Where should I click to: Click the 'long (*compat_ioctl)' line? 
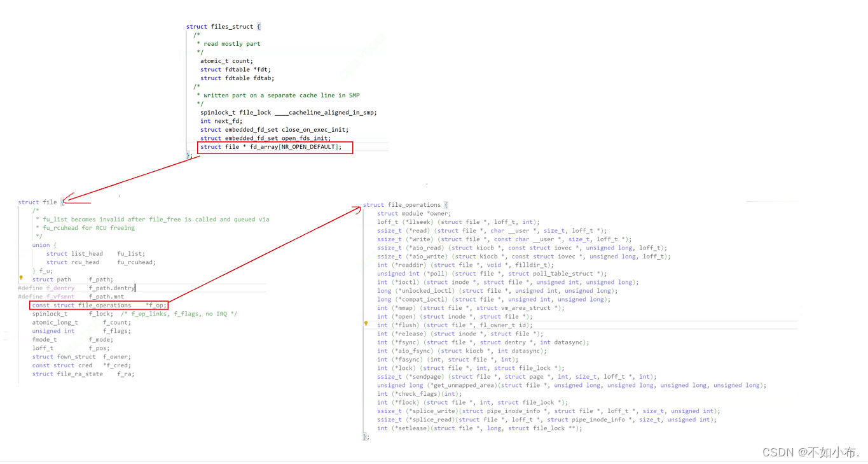(x=493, y=300)
